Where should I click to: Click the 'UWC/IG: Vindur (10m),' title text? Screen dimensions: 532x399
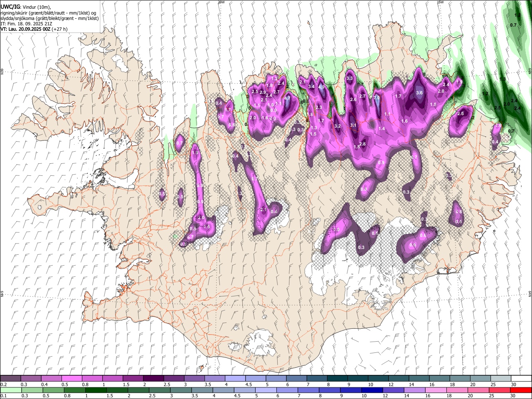pos(25,7)
